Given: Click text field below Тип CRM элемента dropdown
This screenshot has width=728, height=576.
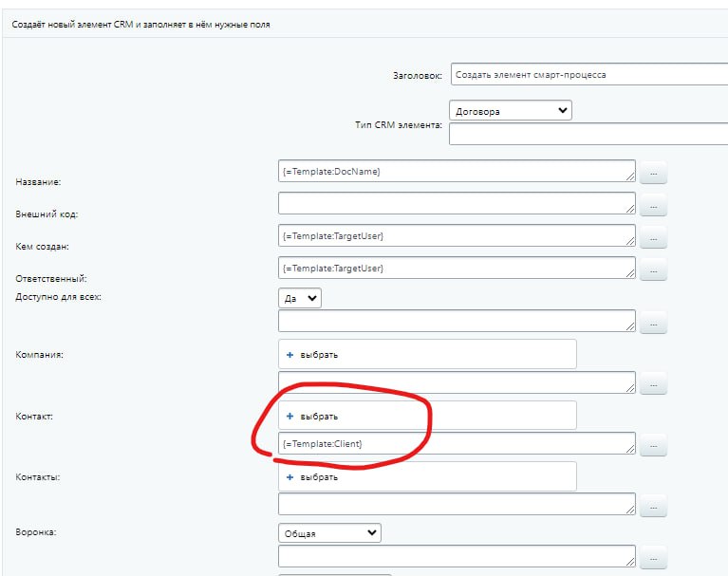Looking at the screenshot, I should point(588,134).
